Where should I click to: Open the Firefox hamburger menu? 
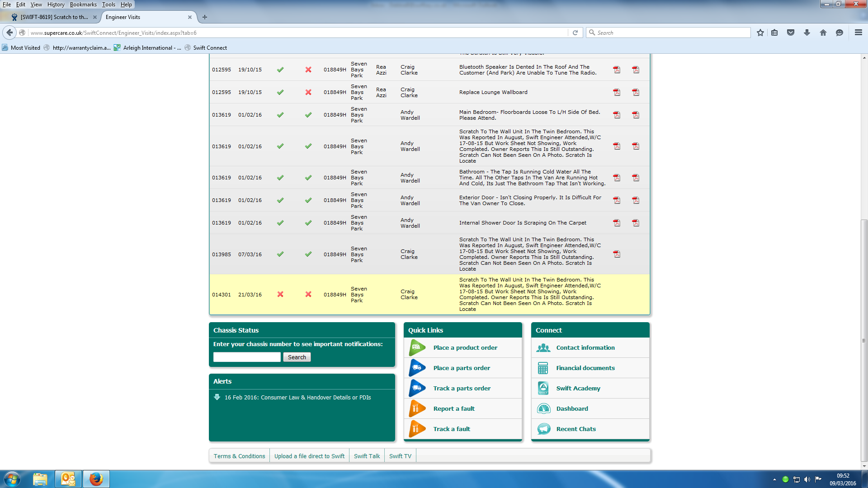pyautogui.click(x=858, y=33)
